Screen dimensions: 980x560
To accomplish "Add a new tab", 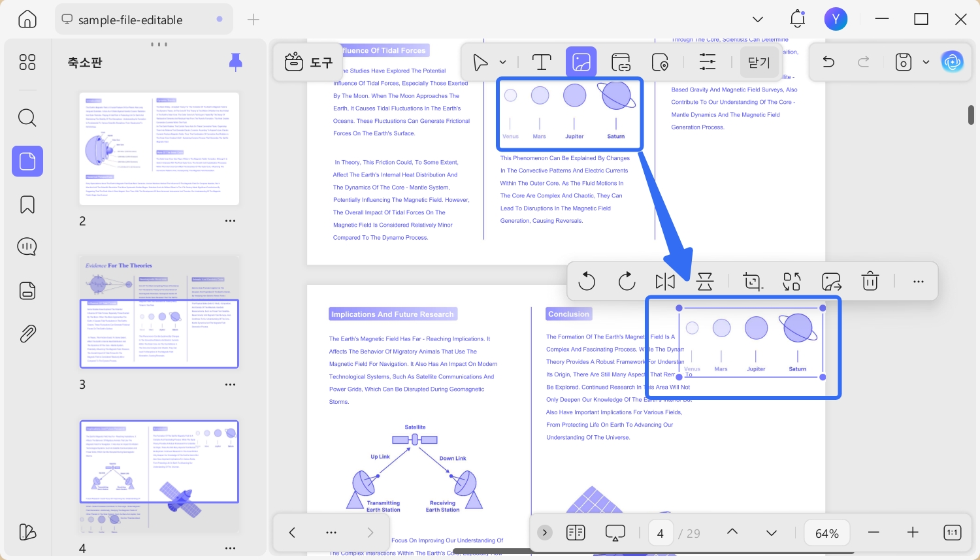I will pos(253,20).
